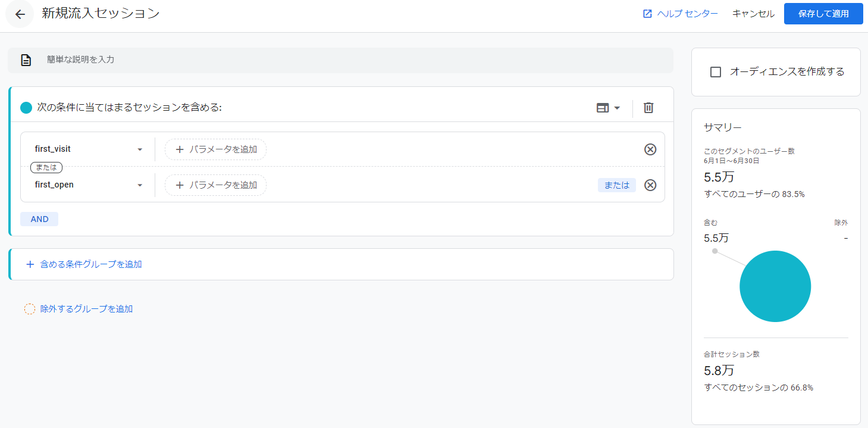Click the または chip between the two conditions
This screenshot has height=428, width=868.
pos(46,167)
